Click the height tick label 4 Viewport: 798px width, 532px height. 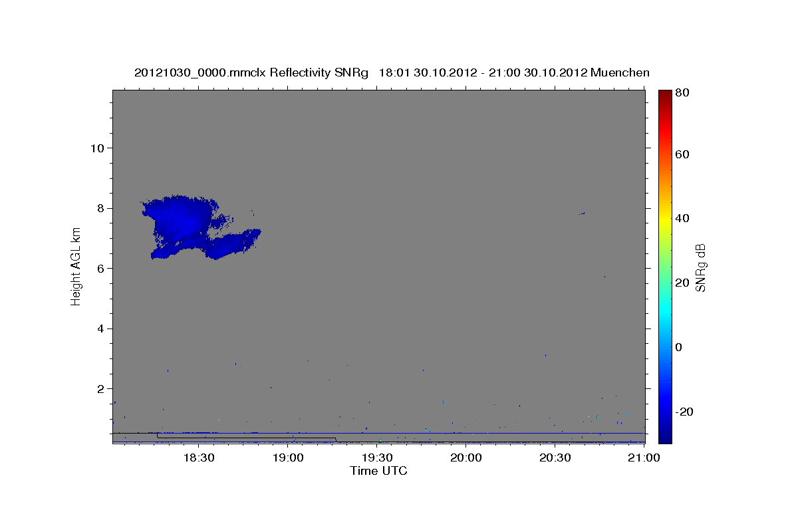(101, 329)
